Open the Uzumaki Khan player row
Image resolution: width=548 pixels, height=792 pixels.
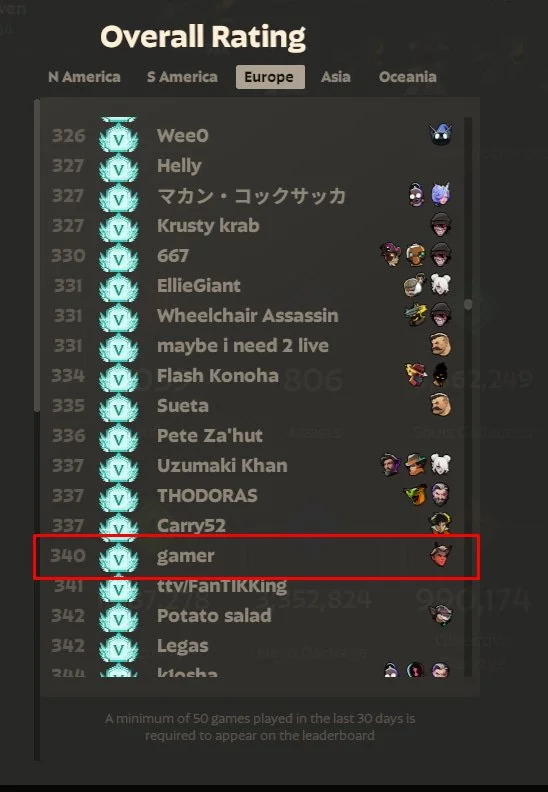[253, 466]
